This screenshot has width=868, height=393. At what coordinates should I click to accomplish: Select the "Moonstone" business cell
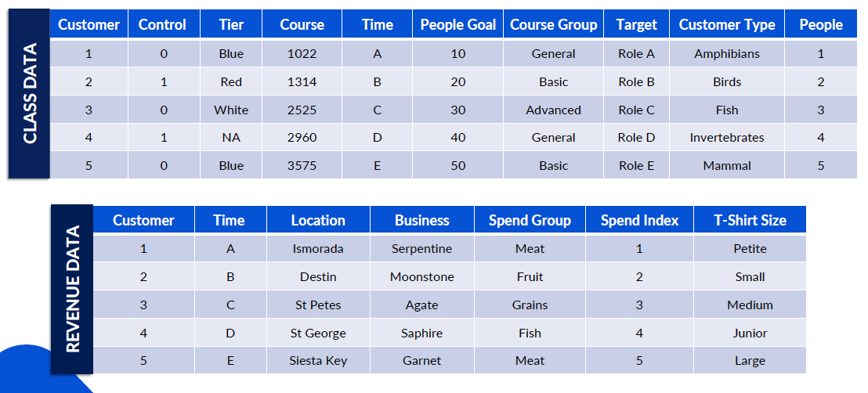click(421, 277)
